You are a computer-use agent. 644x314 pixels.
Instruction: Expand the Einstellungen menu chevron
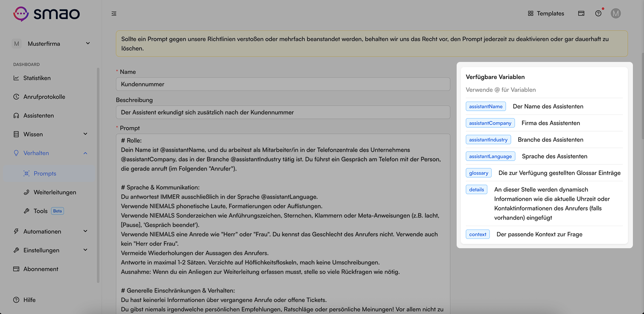tap(85, 250)
